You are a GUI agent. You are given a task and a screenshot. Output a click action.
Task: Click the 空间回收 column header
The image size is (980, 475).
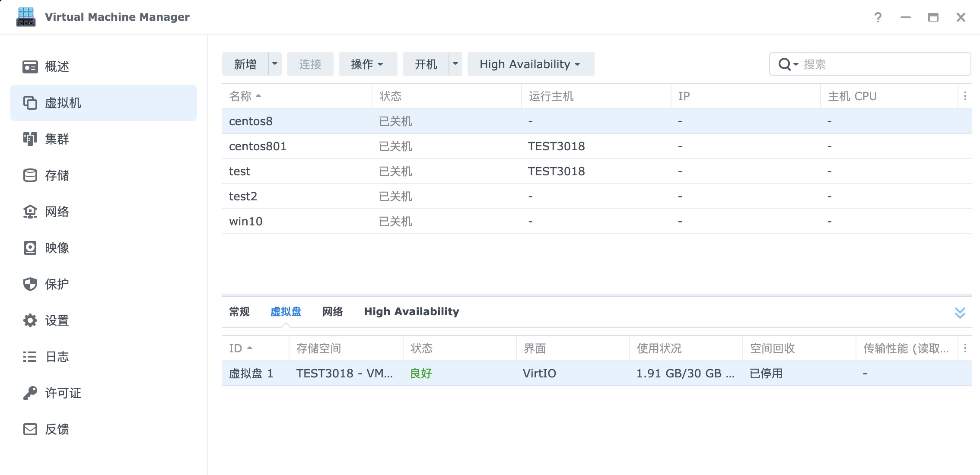point(799,348)
